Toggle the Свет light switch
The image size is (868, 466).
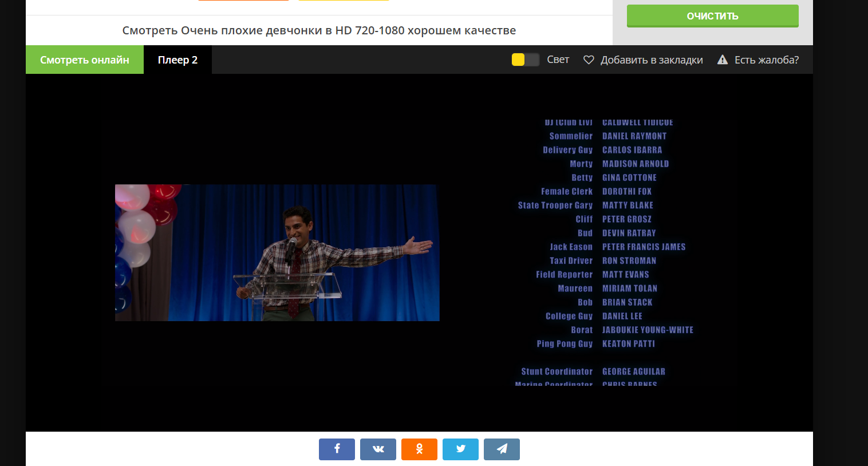[525, 60]
